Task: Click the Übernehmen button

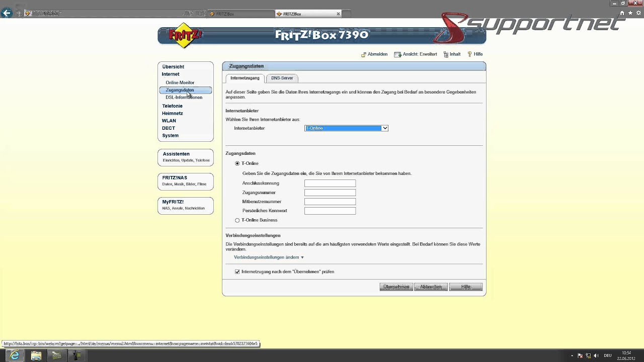Action: point(396,287)
